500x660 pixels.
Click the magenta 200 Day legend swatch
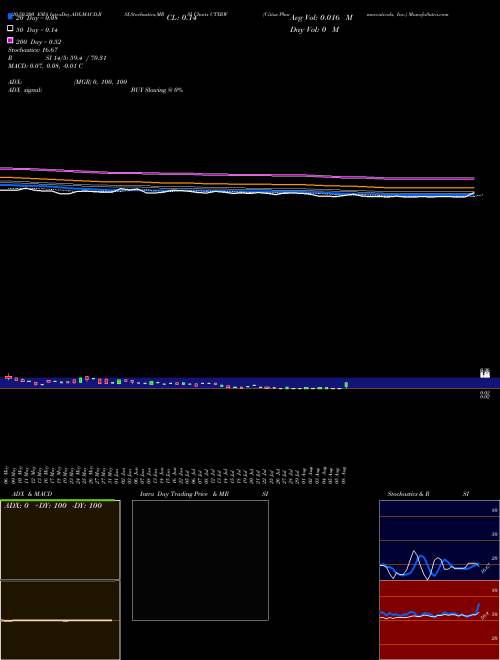[x=10, y=40]
